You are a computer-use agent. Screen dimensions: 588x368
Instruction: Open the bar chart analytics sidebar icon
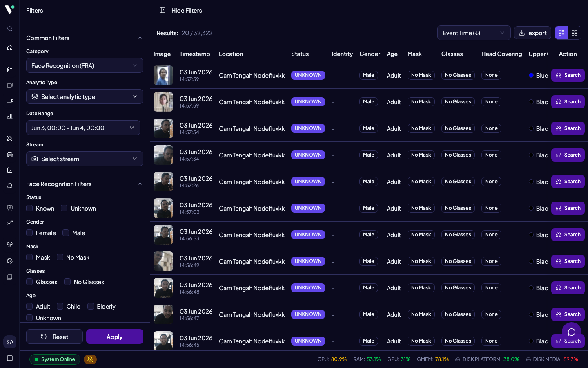10,116
